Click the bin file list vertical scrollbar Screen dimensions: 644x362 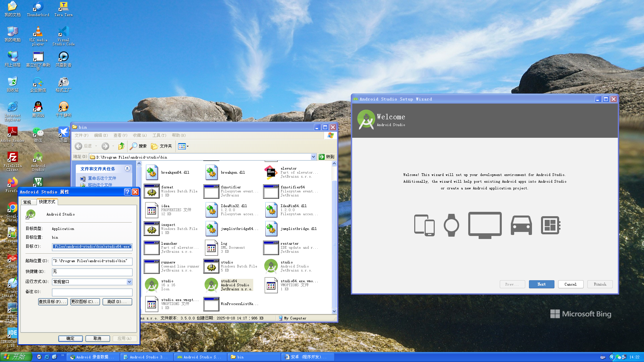click(x=334, y=237)
